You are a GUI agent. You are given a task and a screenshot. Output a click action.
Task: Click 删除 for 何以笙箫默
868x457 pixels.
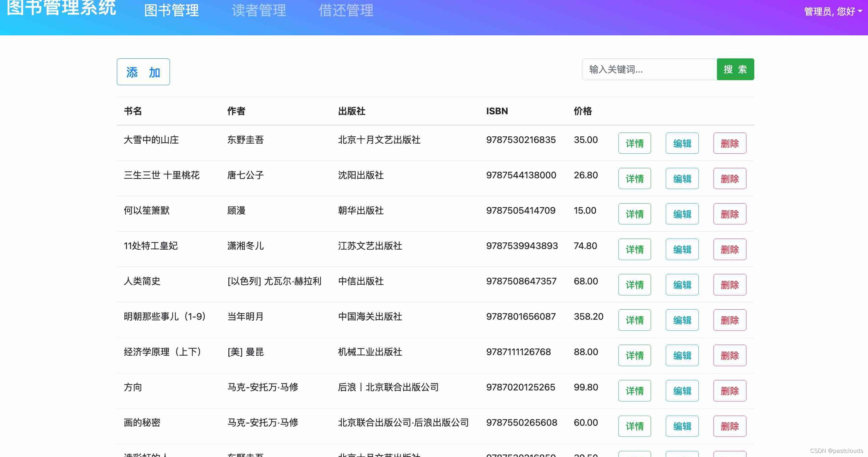730,214
